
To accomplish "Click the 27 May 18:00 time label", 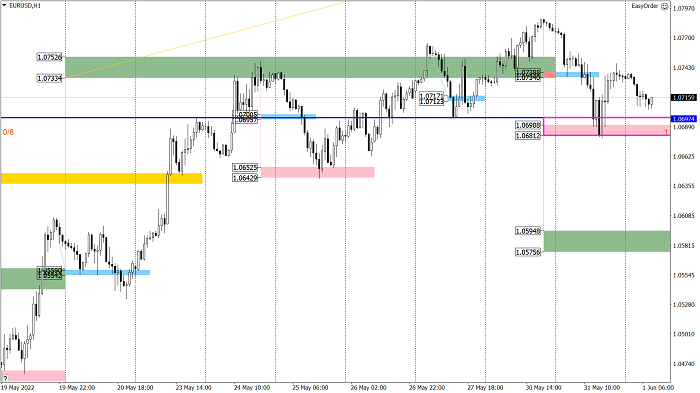I will pos(485,388).
